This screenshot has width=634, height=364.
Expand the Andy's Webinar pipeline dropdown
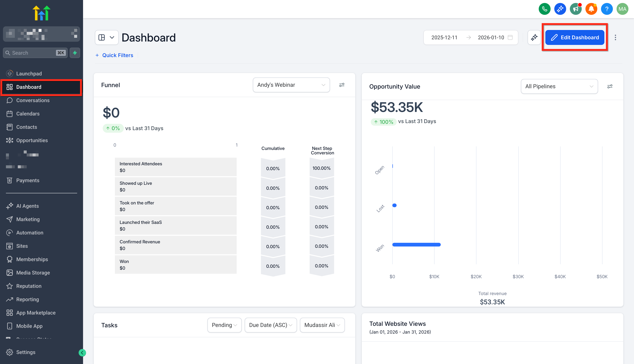click(291, 85)
